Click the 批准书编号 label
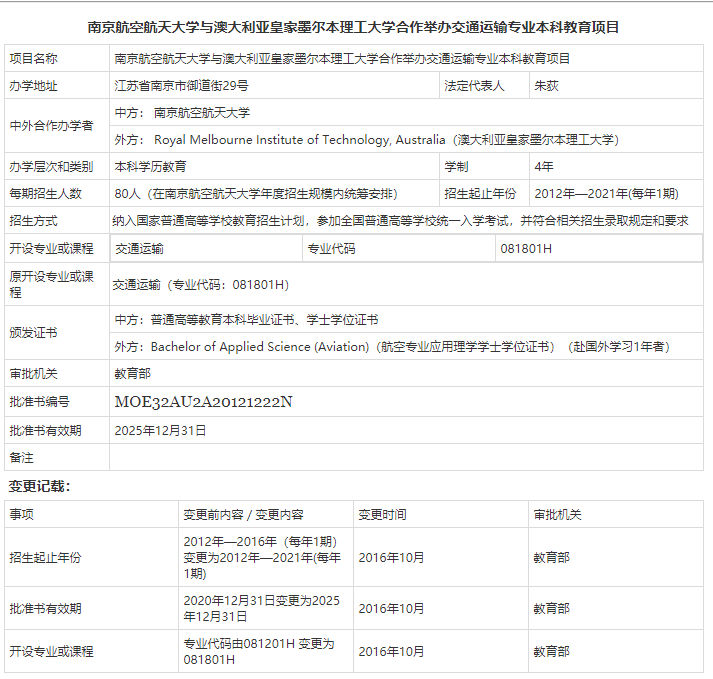Viewport: 713px width, 679px height. point(39,402)
